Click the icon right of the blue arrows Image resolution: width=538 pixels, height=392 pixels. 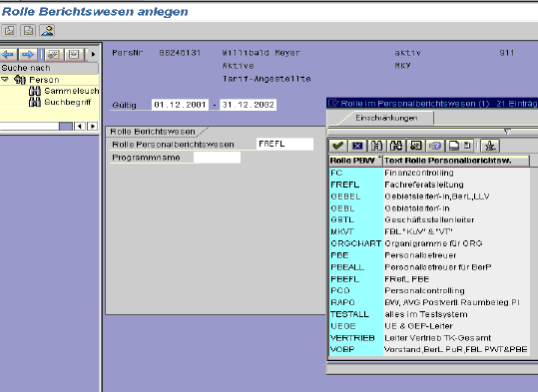54,55
